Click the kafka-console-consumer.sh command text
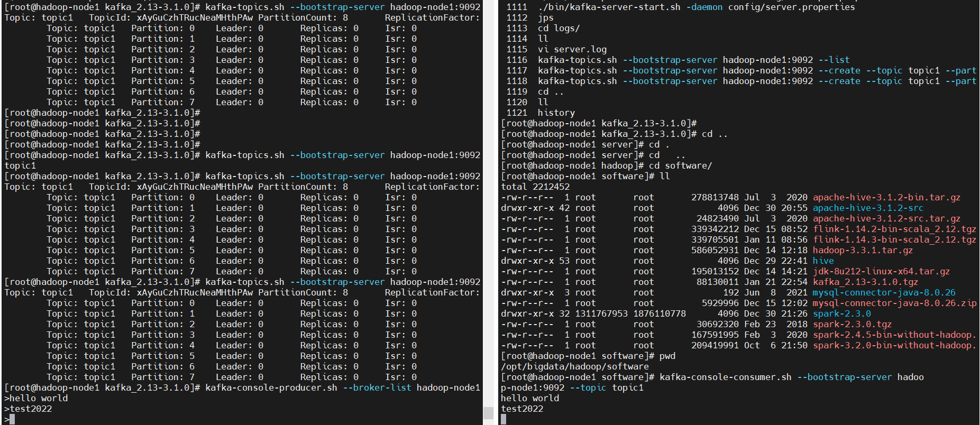This screenshot has height=425, width=980. 726,377
